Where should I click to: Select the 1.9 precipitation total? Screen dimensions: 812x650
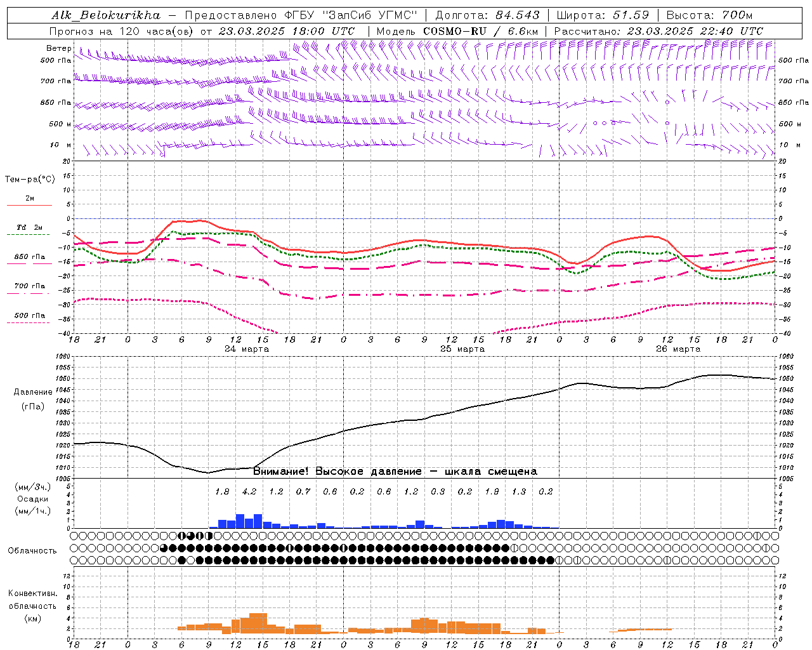click(x=492, y=492)
